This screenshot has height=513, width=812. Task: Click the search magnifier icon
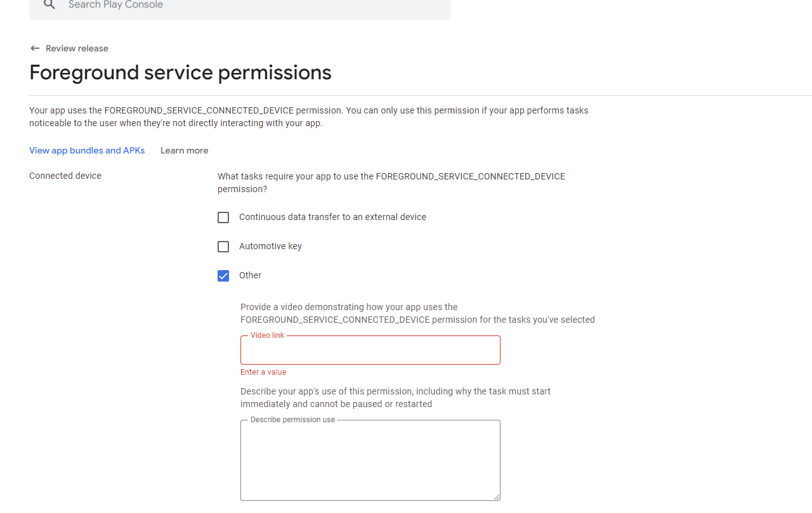tap(49, 4)
